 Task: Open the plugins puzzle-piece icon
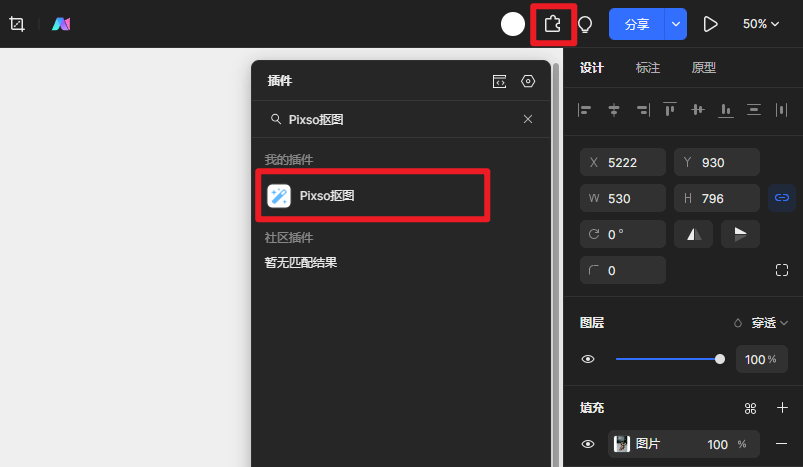(x=553, y=24)
